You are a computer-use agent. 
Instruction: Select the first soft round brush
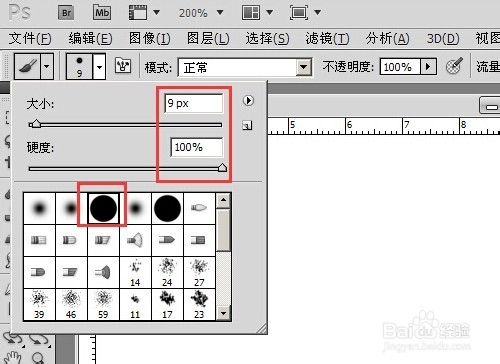(39, 208)
